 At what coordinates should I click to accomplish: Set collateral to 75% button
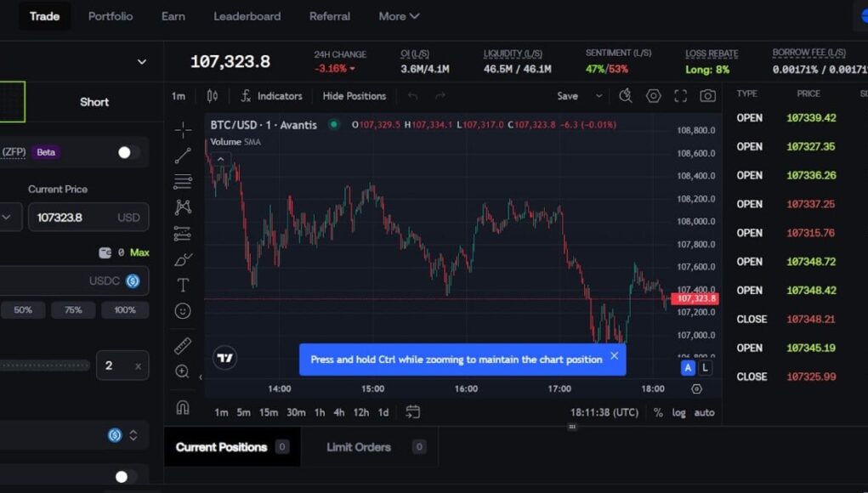pyautogui.click(x=73, y=310)
